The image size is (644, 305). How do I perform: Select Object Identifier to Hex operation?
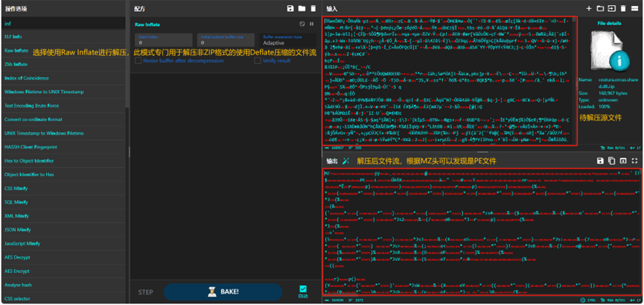(x=63, y=174)
